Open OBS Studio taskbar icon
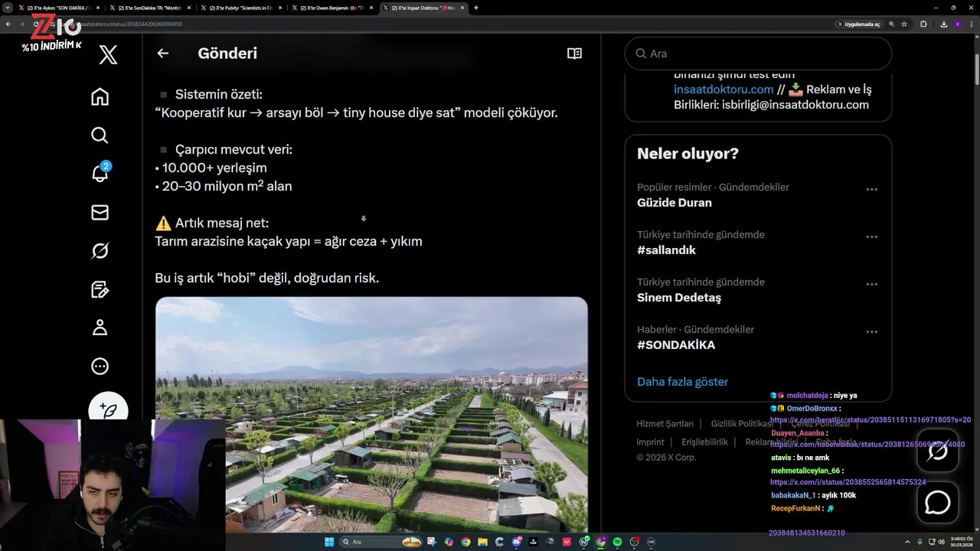The width and height of the screenshot is (980, 551). (634, 542)
